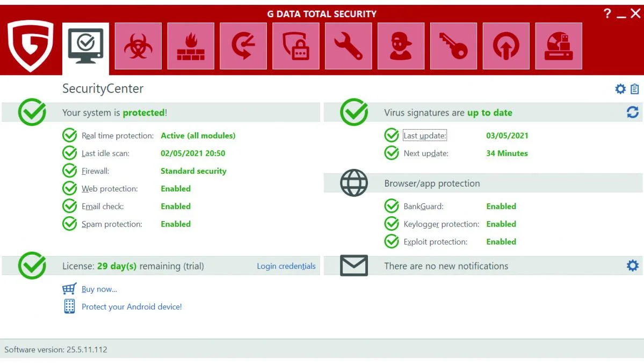Click the license days remaining text

tap(133, 266)
